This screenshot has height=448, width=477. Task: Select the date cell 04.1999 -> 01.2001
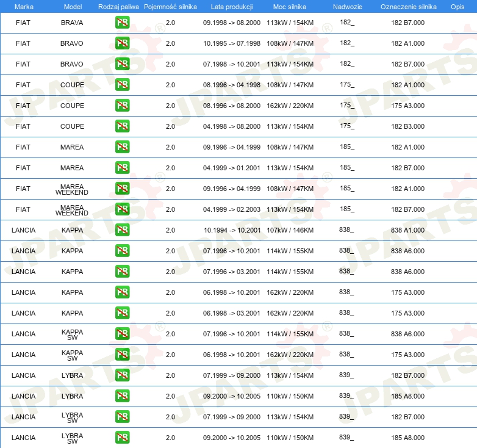click(x=232, y=168)
